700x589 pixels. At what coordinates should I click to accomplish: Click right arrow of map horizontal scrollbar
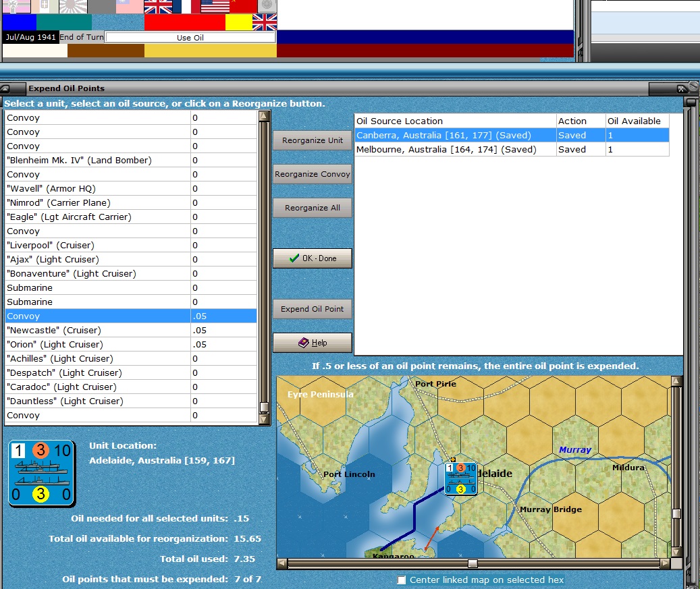(665, 563)
